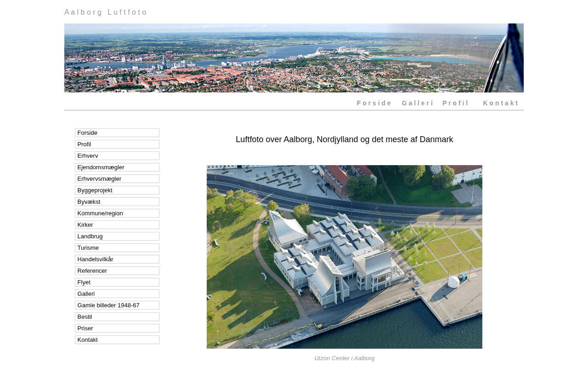
Task: Open the Byggeprojekt sidebar link
Action: 117,190
